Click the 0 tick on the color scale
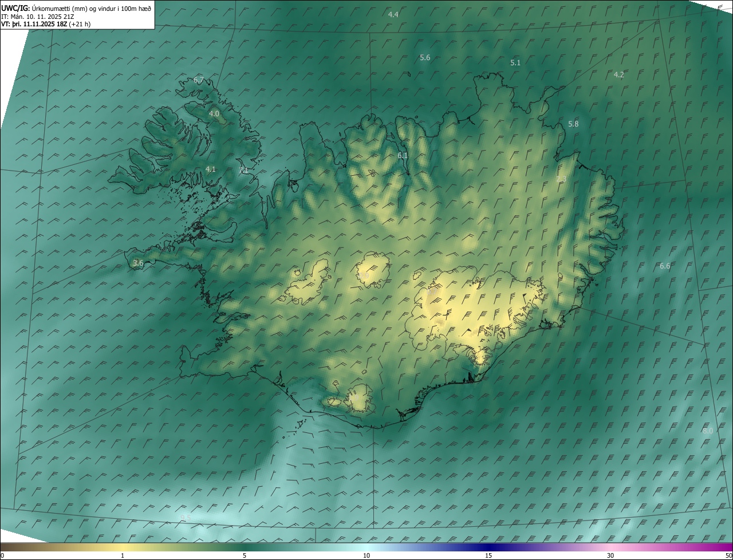 click(2, 556)
